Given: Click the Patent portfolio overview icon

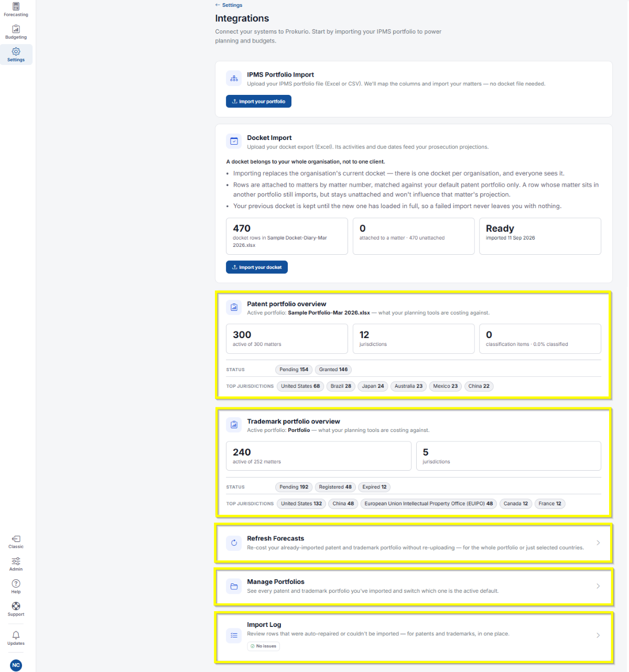Looking at the screenshot, I should click(x=234, y=308).
